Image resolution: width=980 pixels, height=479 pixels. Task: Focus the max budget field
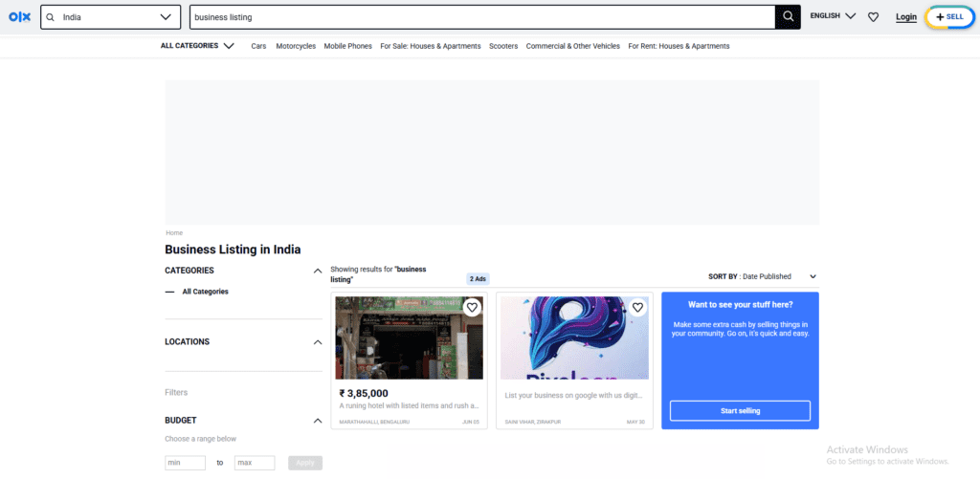tap(255, 463)
